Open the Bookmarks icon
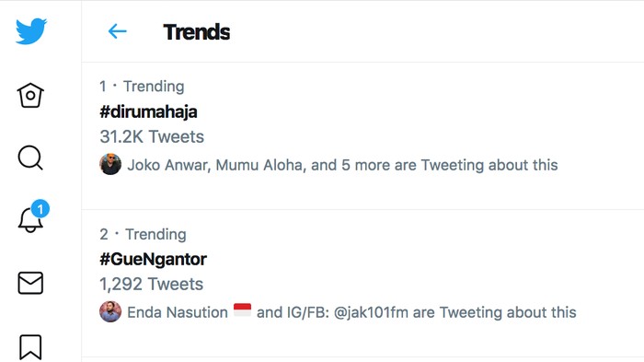This screenshot has height=362, width=644. click(x=30, y=347)
